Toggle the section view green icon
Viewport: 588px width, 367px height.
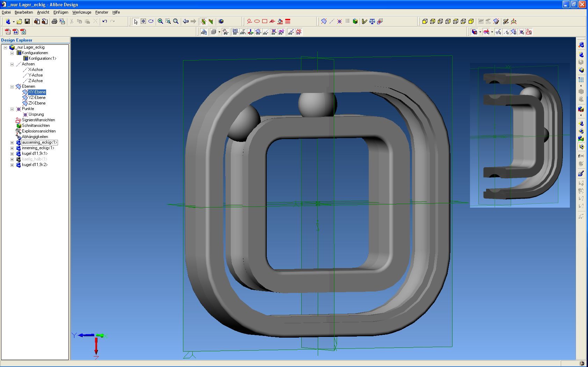[x=355, y=22]
